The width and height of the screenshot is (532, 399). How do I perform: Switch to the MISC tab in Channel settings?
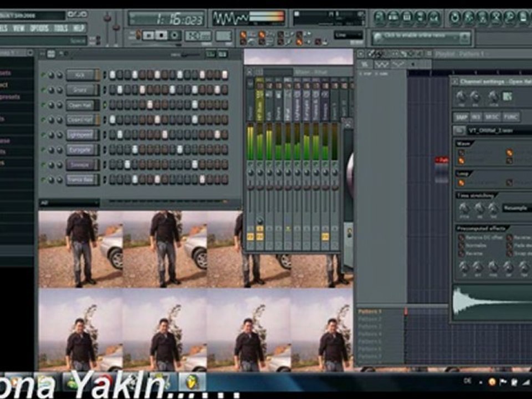click(492, 117)
